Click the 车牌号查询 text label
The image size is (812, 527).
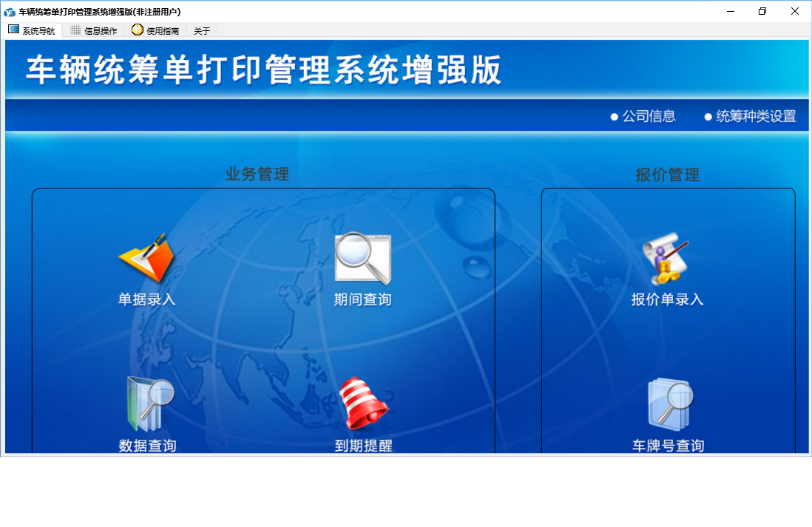(x=668, y=446)
